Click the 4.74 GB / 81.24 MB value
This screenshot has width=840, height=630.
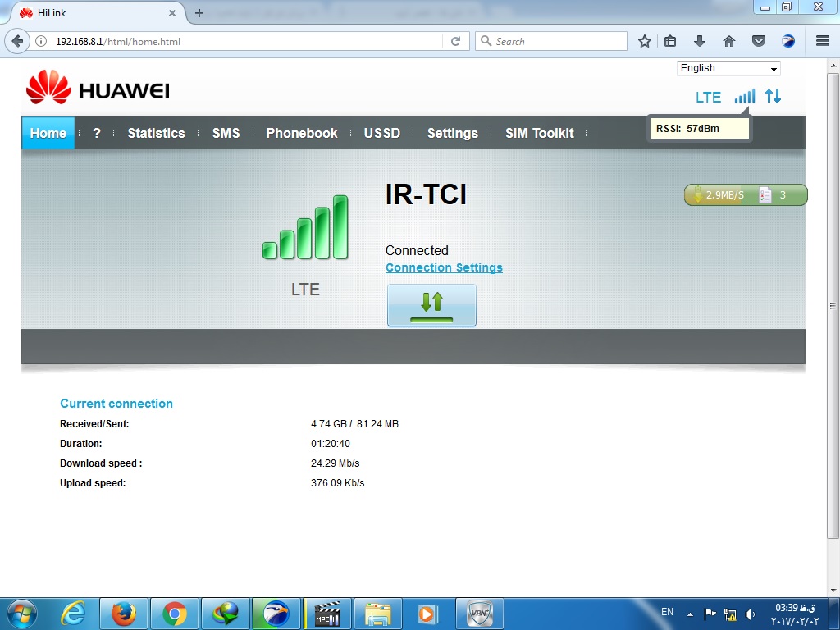pos(354,424)
